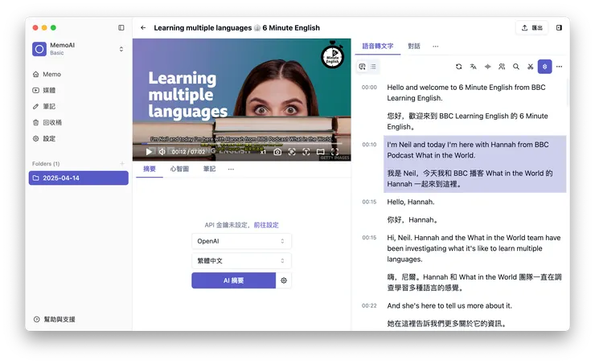Open 設定 settings in the sidebar
This screenshot has height=364, width=595.
click(79, 139)
